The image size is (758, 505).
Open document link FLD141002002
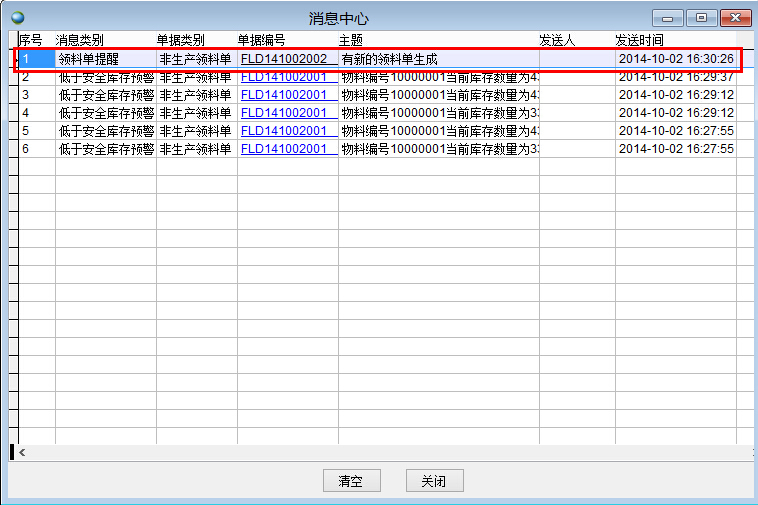(x=284, y=59)
